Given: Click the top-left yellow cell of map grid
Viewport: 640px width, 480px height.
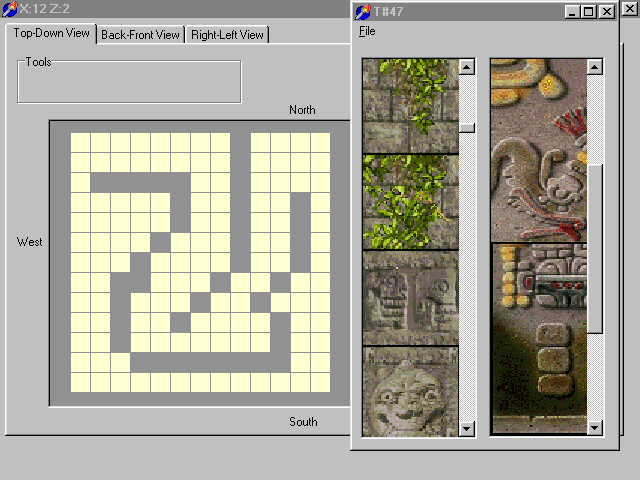Looking at the screenshot, I should (x=80, y=142).
